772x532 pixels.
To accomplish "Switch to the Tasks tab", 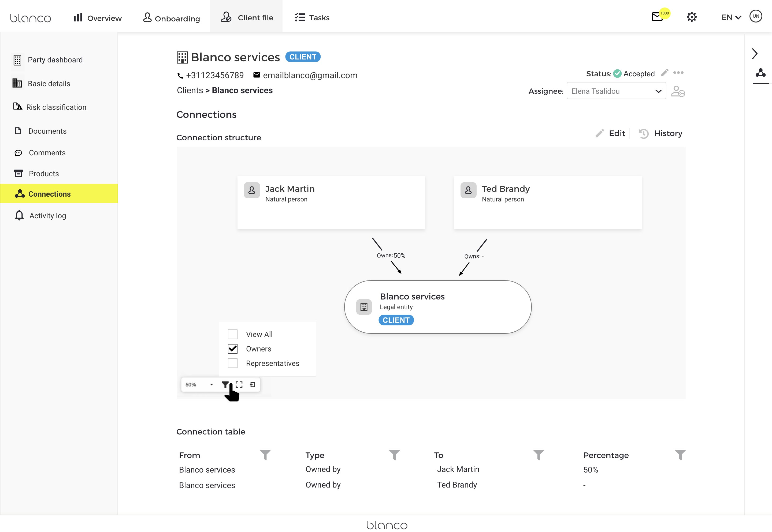I will pos(312,17).
